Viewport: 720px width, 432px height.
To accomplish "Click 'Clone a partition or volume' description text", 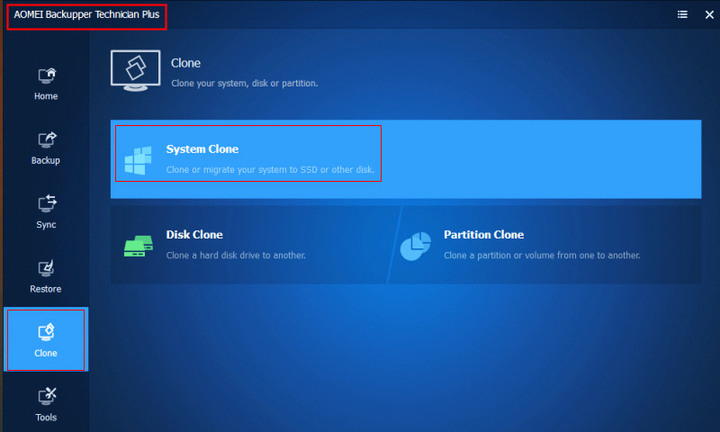I will pyautogui.click(x=542, y=255).
